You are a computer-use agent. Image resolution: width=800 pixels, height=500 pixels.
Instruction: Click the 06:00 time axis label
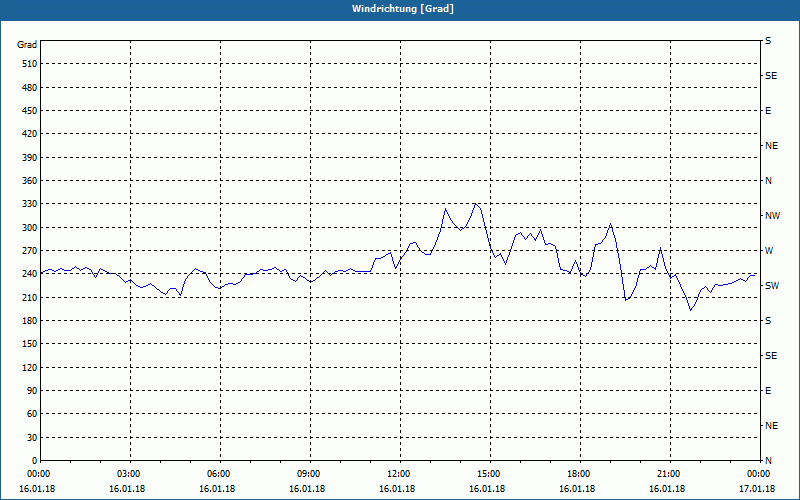coord(220,474)
